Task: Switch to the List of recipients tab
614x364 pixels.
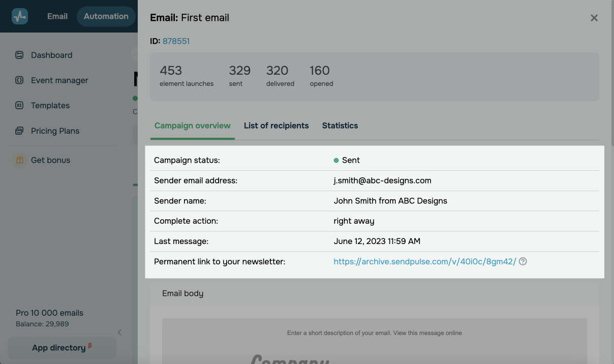Action: pos(276,126)
